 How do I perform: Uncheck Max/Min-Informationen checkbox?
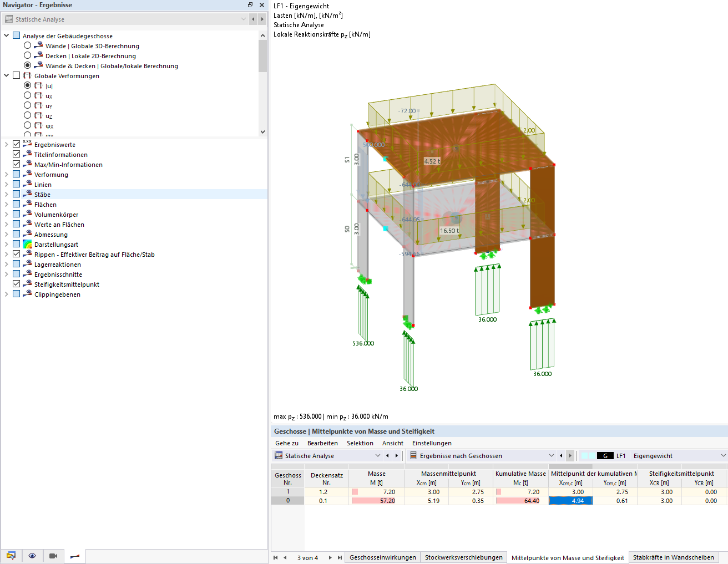pyautogui.click(x=16, y=164)
